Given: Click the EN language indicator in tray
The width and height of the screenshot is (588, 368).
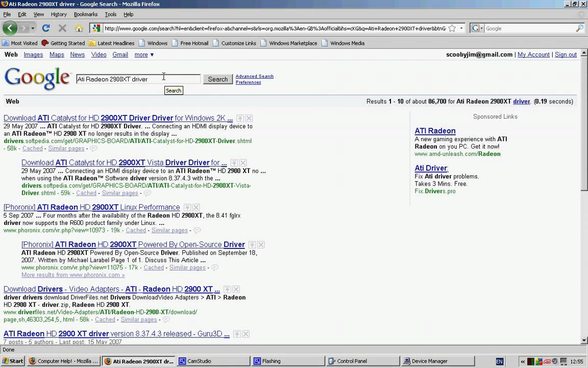Looking at the screenshot, I should [x=500, y=362].
